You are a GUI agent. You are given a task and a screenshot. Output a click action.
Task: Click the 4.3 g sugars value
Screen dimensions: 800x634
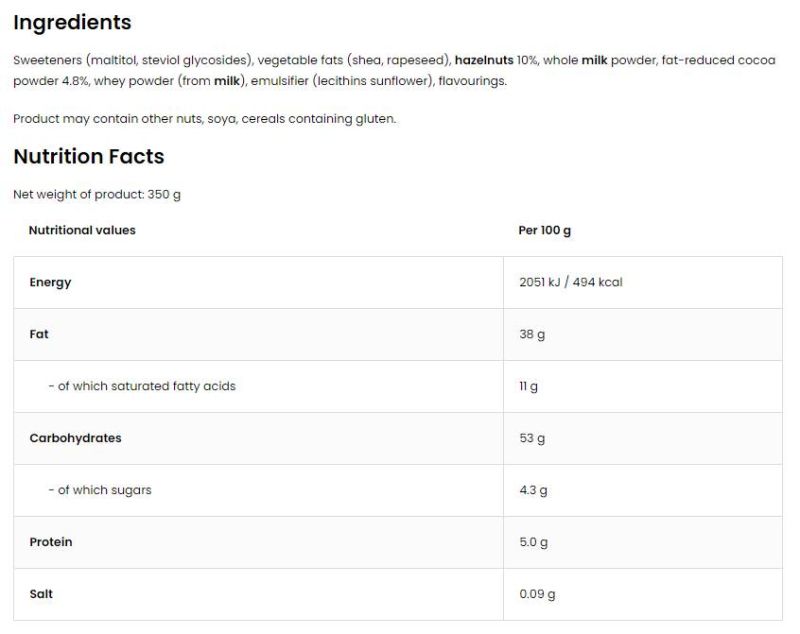coord(533,490)
